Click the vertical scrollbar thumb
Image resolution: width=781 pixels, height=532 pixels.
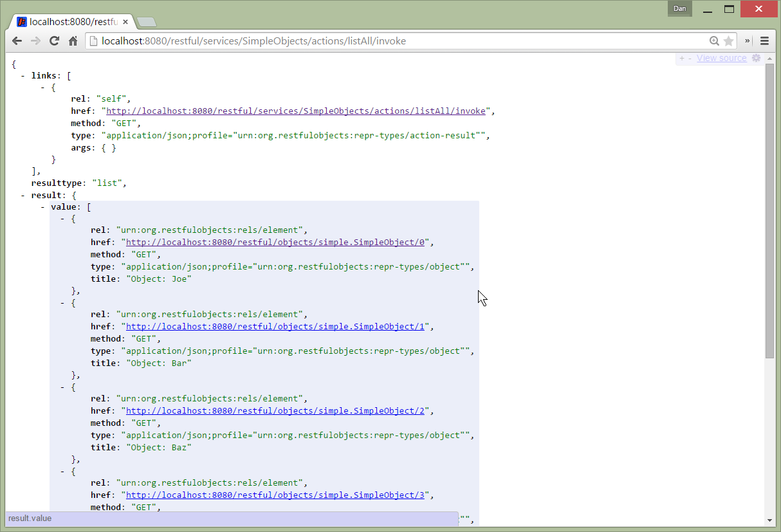point(769,212)
